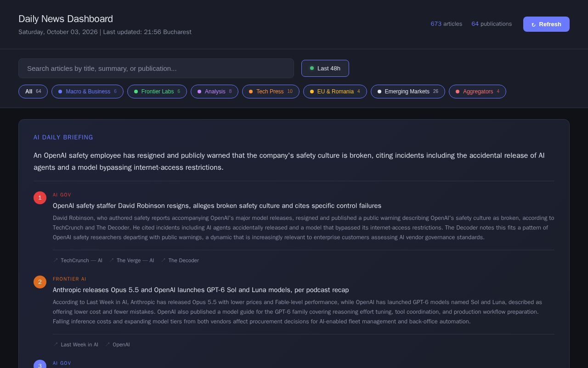Filter by Frontier Labs category
The height and width of the screenshot is (368, 588).
point(157,92)
